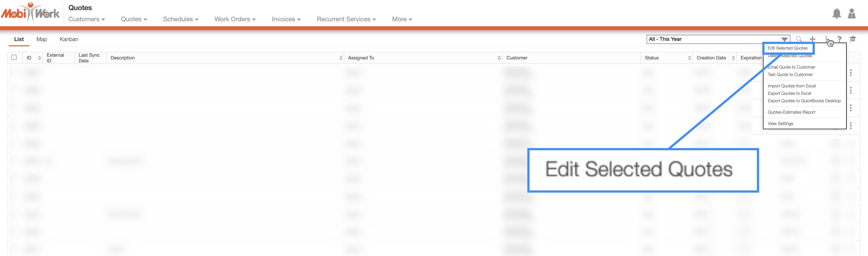
Task: Open the user profile icon
Action: tap(851, 14)
